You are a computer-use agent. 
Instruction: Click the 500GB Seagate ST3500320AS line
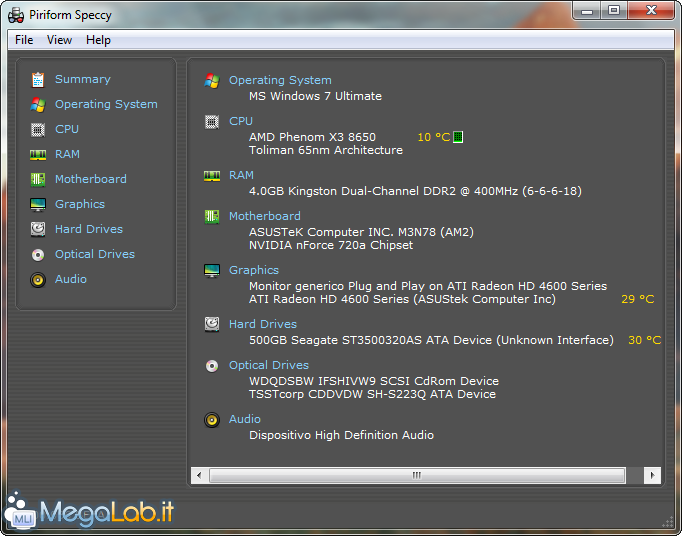click(431, 340)
